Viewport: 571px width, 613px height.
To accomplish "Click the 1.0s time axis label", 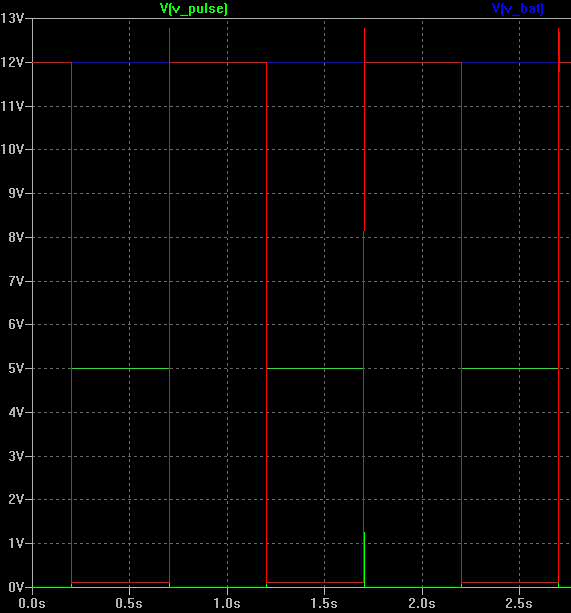I will coord(227,603).
